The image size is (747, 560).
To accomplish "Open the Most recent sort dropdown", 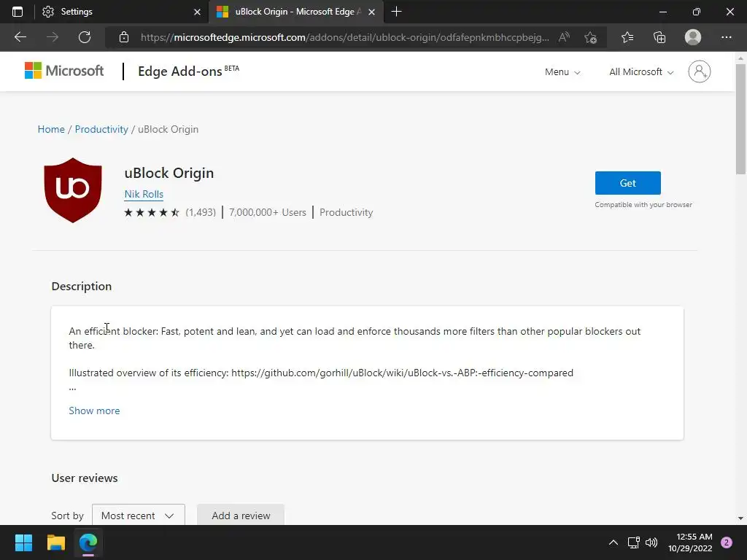I will pos(138,516).
